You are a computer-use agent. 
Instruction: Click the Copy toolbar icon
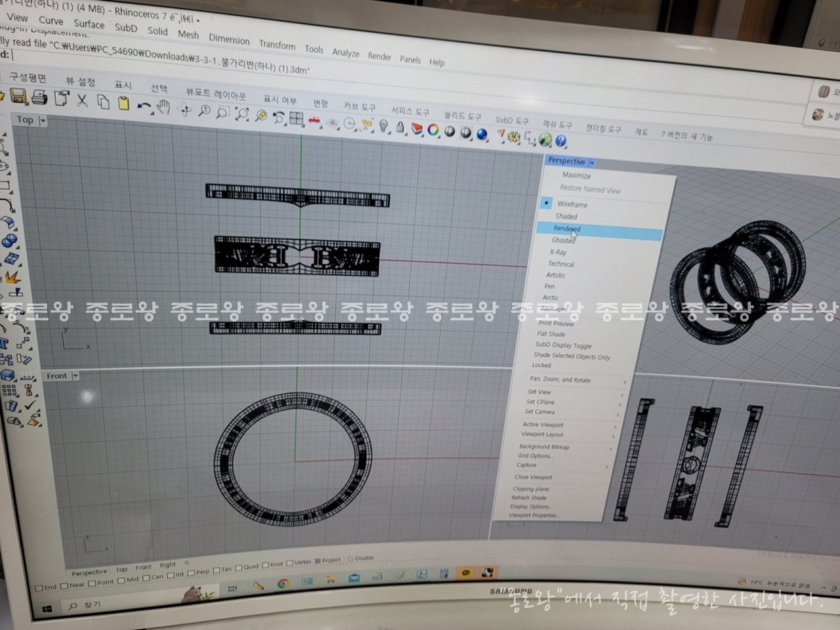click(103, 102)
